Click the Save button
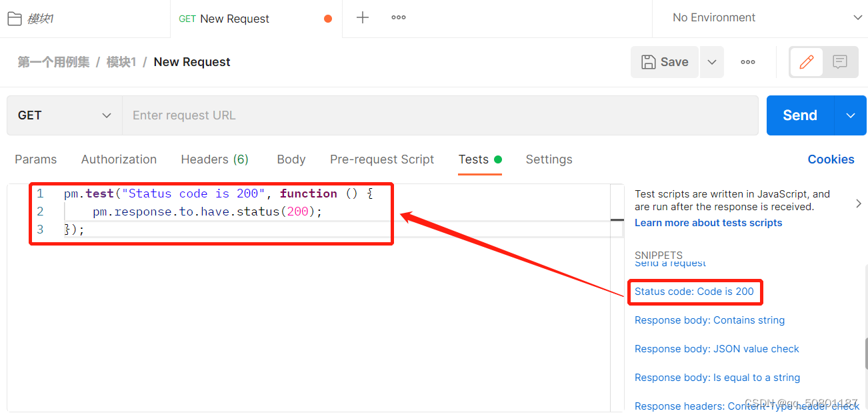Screen dimensions: 868x415 coord(665,62)
